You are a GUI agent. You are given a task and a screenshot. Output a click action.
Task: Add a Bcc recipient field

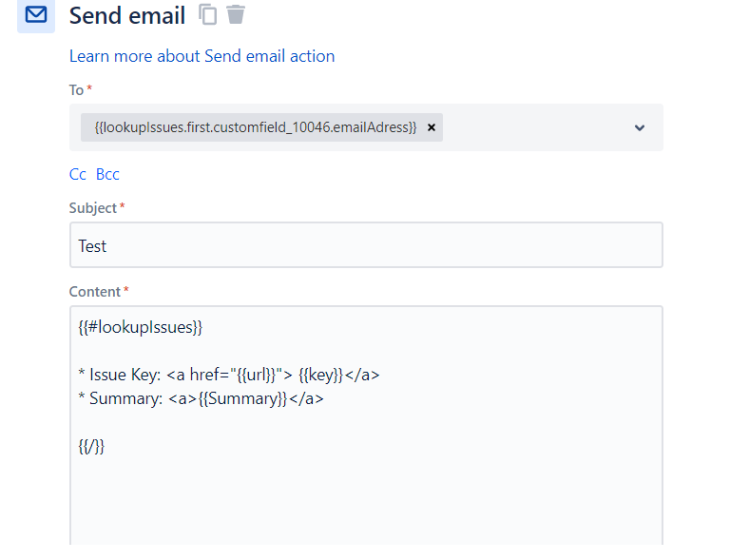107,174
